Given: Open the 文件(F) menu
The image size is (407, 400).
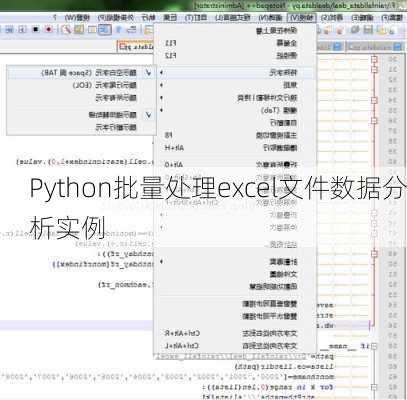Looking at the screenshot, I should point(392,17).
